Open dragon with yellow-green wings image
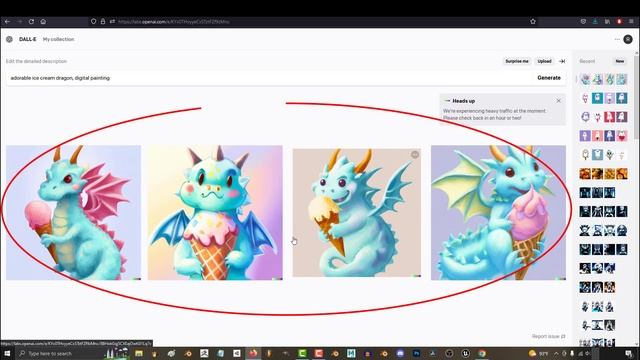Screen dimensions: 640x360 [x=498, y=213]
